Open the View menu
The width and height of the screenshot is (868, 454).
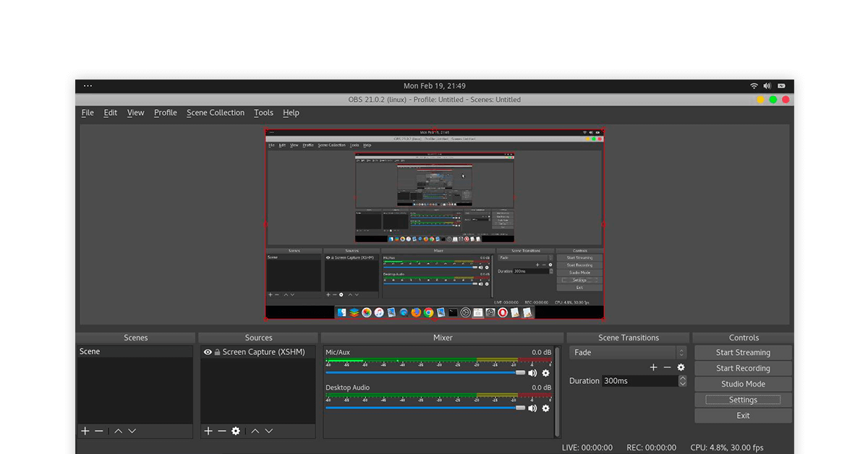135,113
